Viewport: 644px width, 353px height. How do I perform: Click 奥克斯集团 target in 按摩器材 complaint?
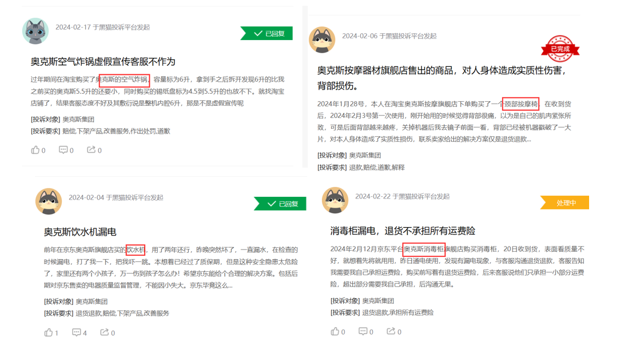pos(365,156)
